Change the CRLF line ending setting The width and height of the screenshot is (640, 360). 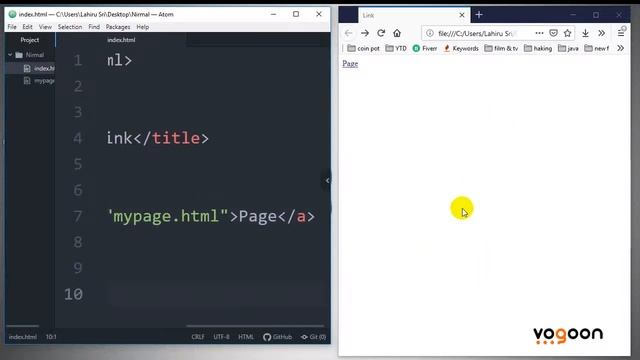(198, 337)
